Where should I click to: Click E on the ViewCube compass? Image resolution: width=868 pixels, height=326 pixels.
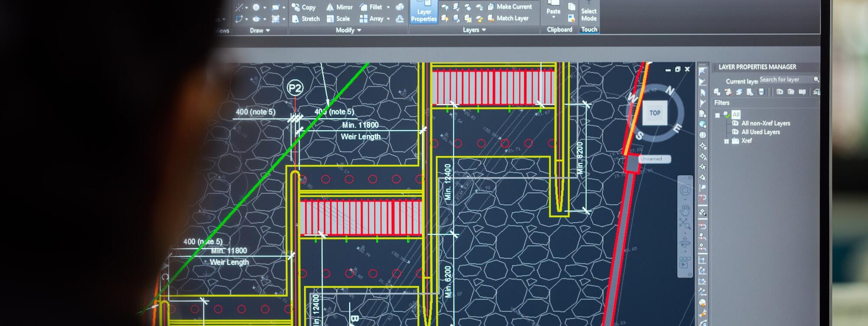click(x=677, y=128)
